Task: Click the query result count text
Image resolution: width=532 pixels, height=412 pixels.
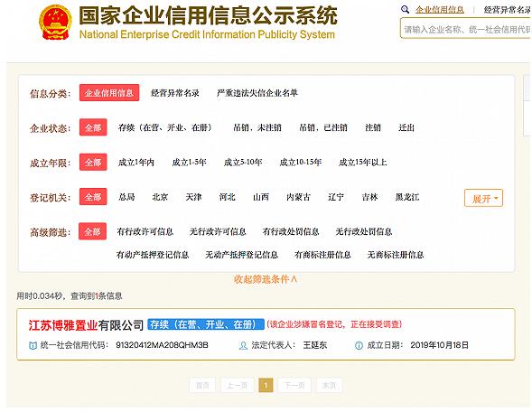Action: pos(70,296)
